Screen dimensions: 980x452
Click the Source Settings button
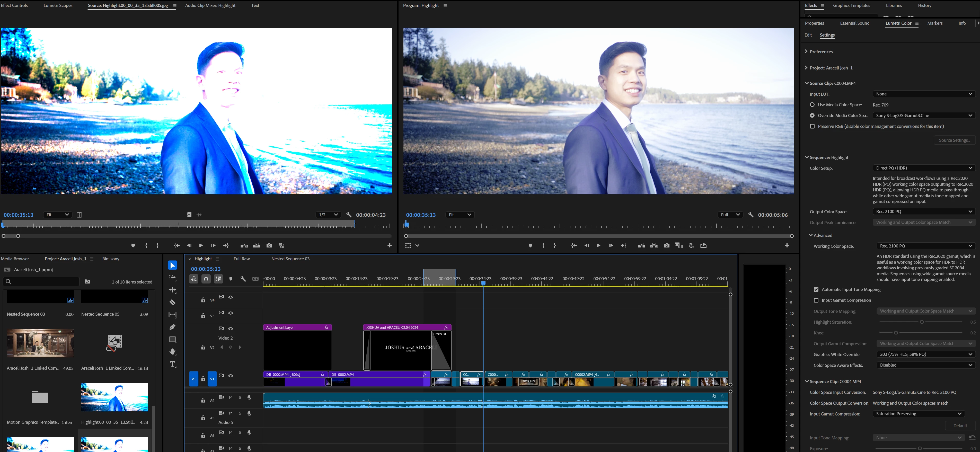point(954,140)
